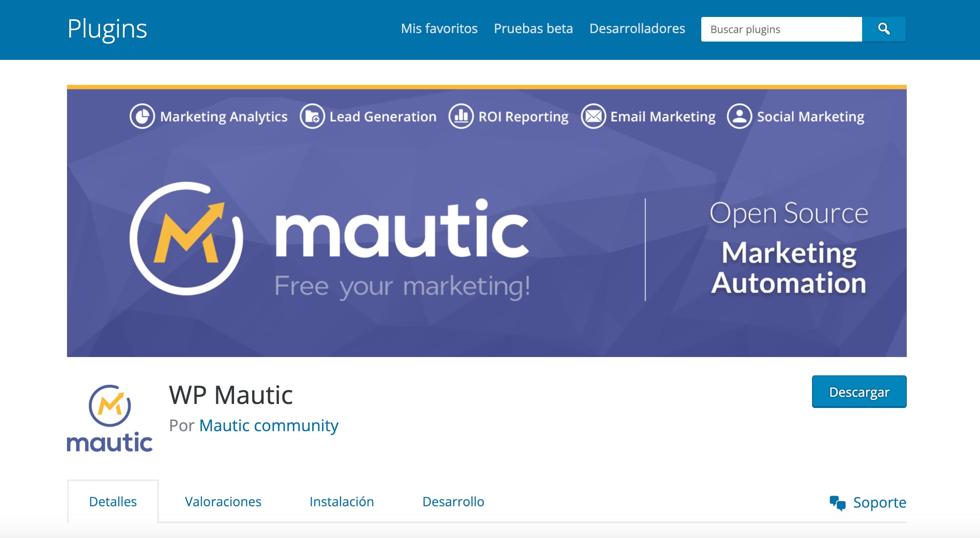Viewport: 980px width, 538px height.
Task: Click the 'Marketing Automation' banner text
Action: [789, 268]
